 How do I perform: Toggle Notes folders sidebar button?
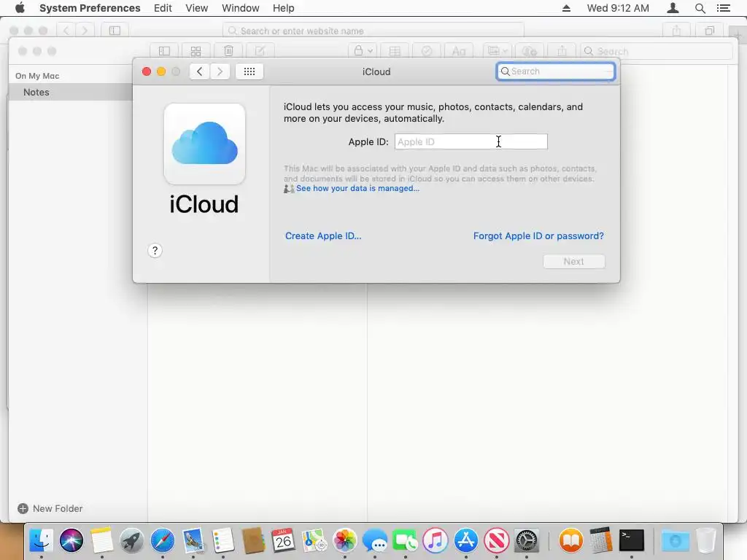click(164, 51)
